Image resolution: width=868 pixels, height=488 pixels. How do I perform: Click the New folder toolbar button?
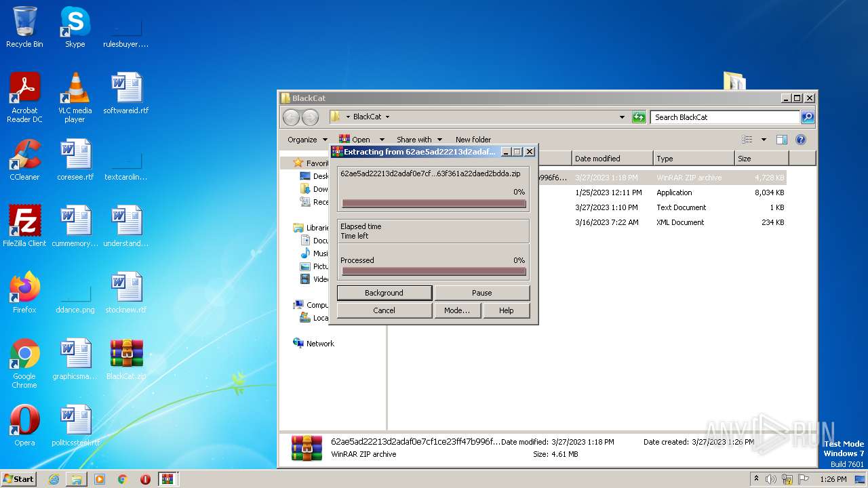tap(473, 140)
